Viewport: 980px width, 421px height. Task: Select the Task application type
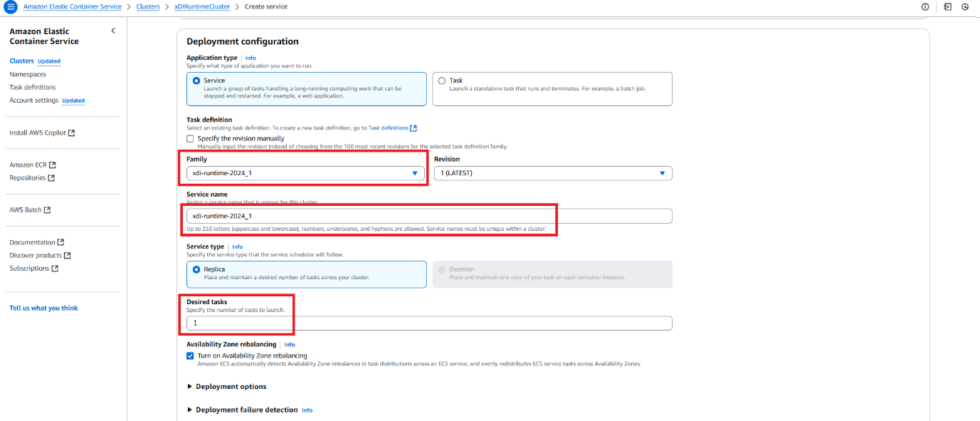coord(442,80)
